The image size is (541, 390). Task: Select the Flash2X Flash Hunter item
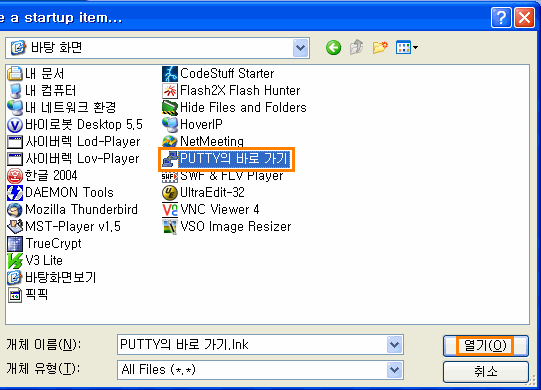[x=231, y=90]
